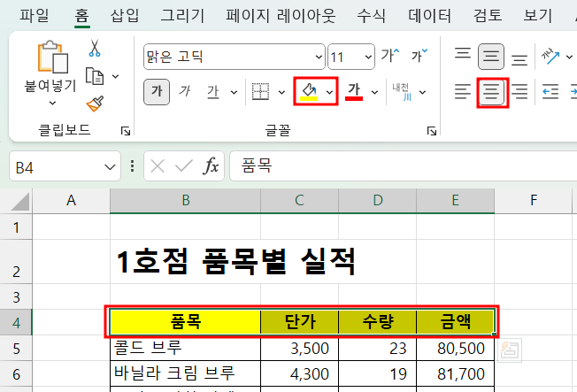Align text to the top
The height and width of the screenshot is (392, 577).
(x=463, y=54)
